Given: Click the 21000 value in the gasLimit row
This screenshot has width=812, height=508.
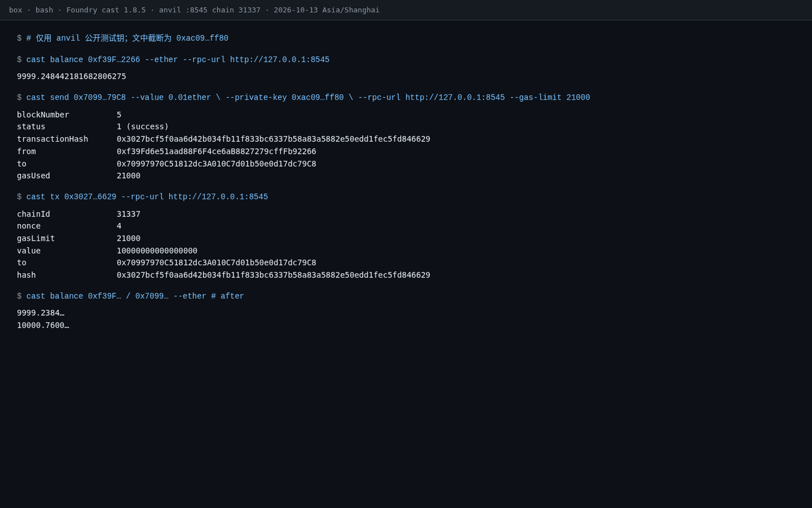Looking at the screenshot, I should [x=129, y=239].
